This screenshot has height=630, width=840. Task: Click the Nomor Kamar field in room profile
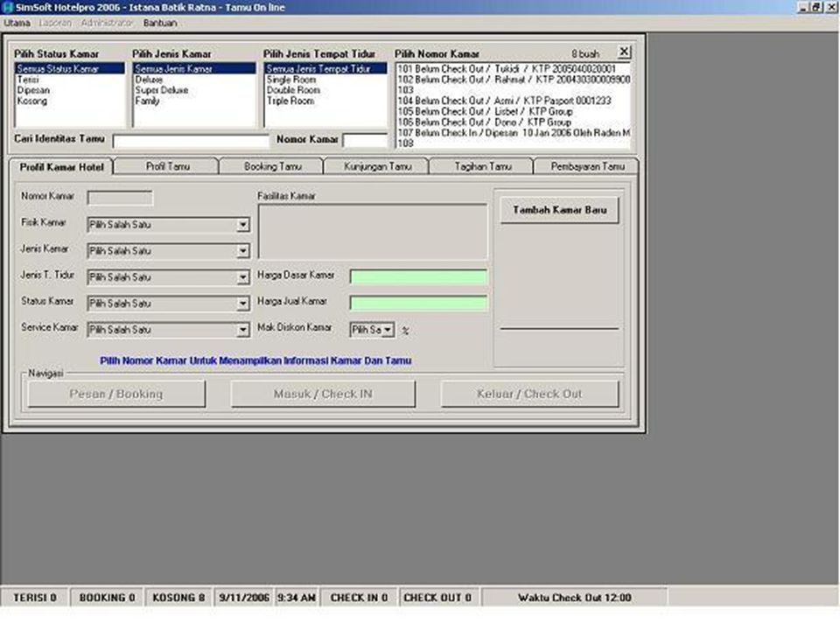tap(120, 199)
